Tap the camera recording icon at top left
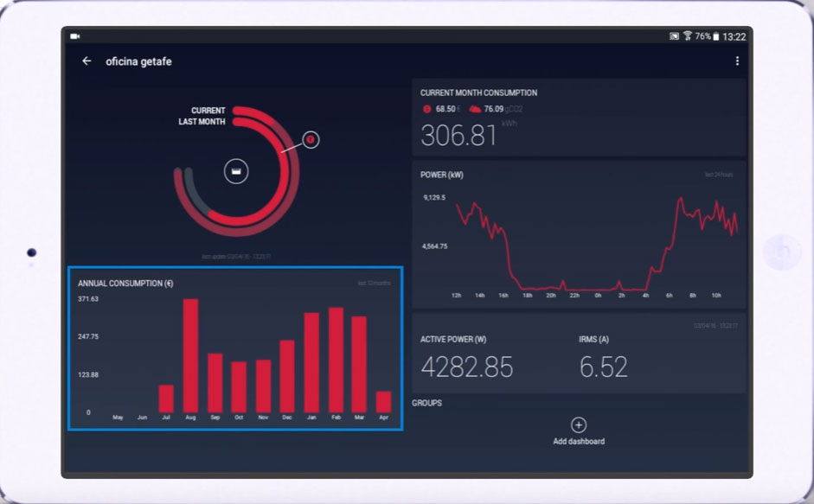 coord(75,37)
